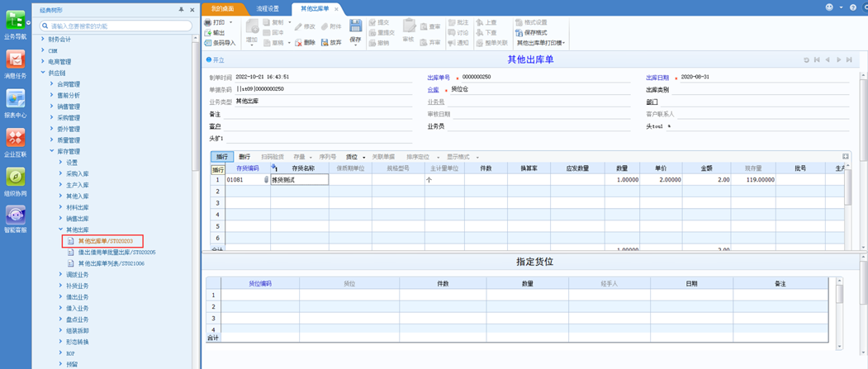Click the 复制 copy toolbar icon
This screenshot has height=369, width=868.
point(267,22)
